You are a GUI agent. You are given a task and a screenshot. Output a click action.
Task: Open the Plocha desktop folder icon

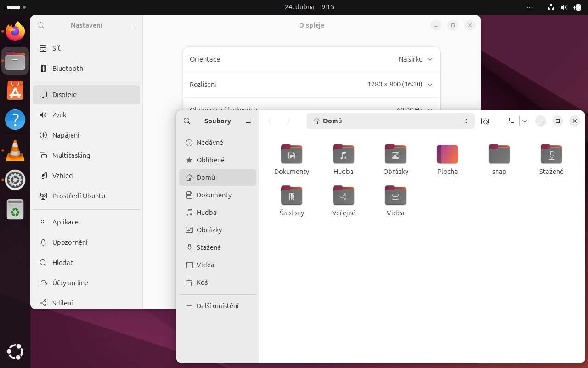(447, 154)
